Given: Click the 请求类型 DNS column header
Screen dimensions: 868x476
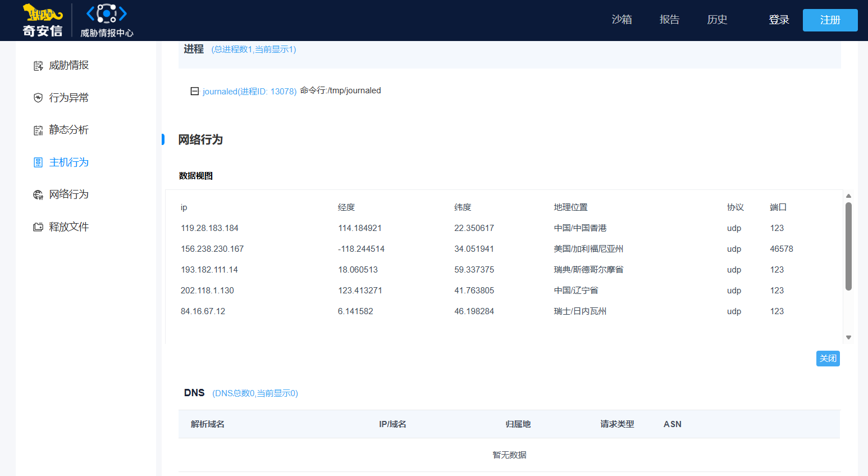Looking at the screenshot, I should point(617,424).
